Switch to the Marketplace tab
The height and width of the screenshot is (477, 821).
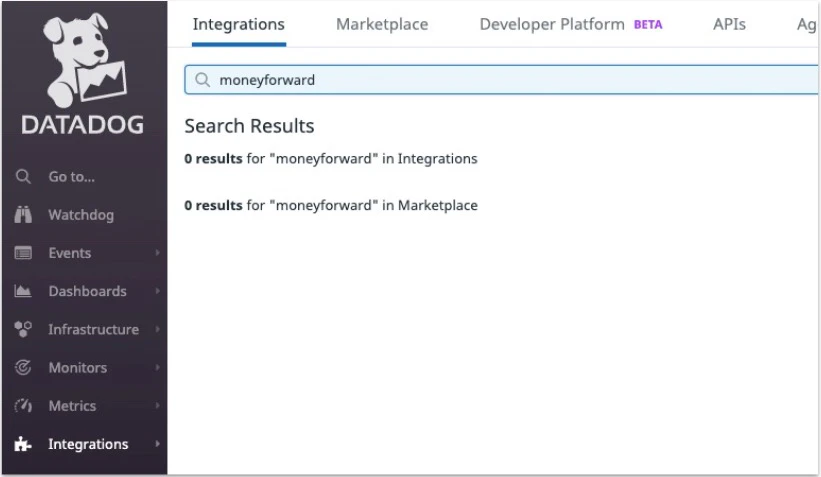(382, 25)
